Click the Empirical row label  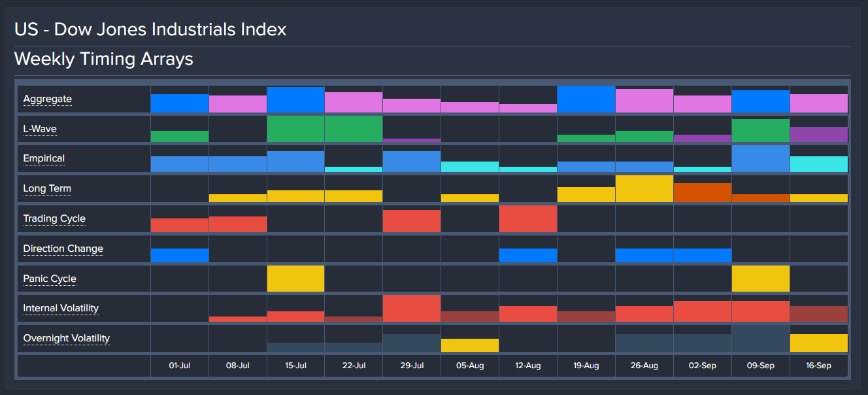44,159
